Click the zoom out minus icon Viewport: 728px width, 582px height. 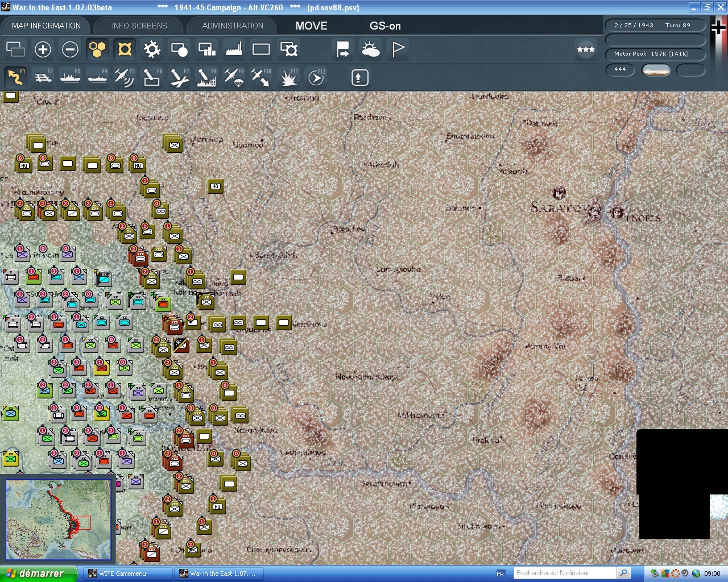(70, 49)
